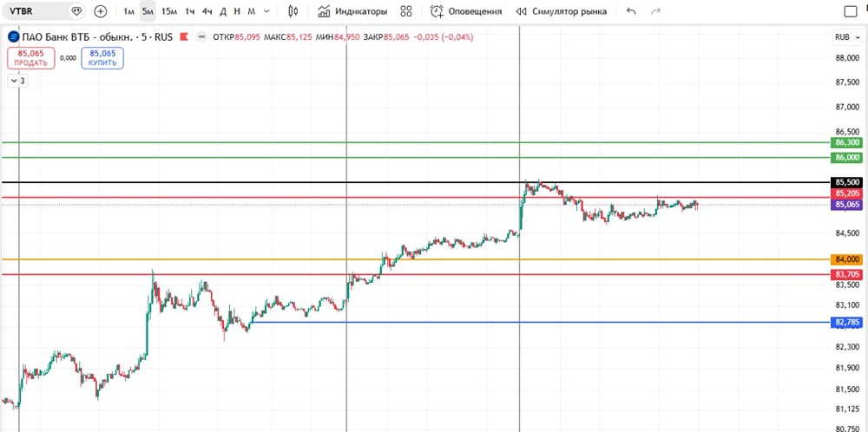Click the red 85,205 price label
Viewport: 868px width, 432px height.
(x=847, y=193)
